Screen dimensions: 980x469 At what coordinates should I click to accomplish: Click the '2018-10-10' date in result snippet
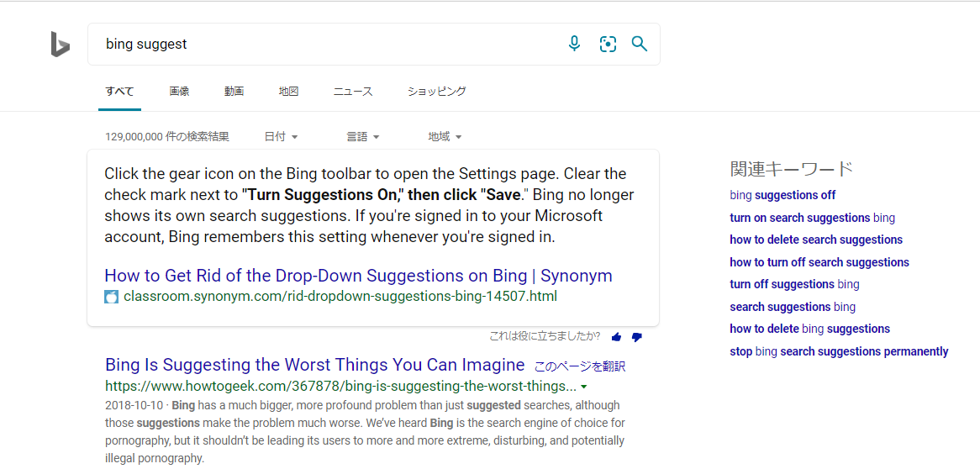[x=134, y=404]
